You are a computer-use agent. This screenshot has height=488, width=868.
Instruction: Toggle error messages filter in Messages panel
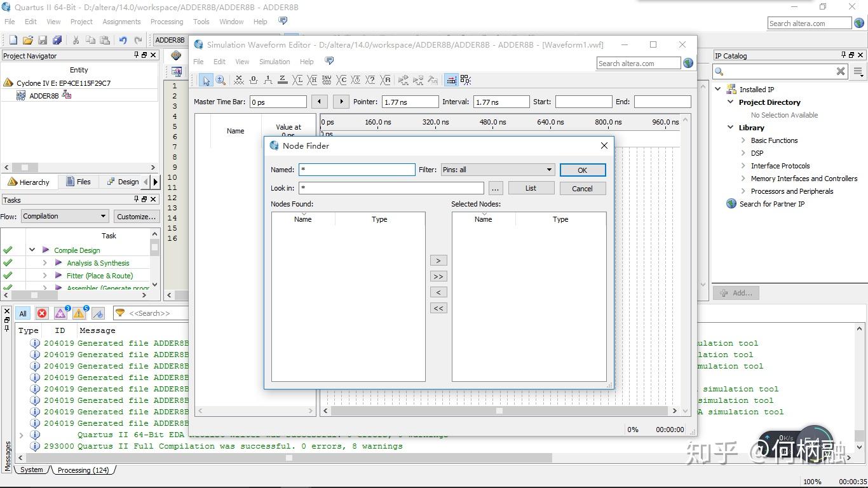point(42,313)
